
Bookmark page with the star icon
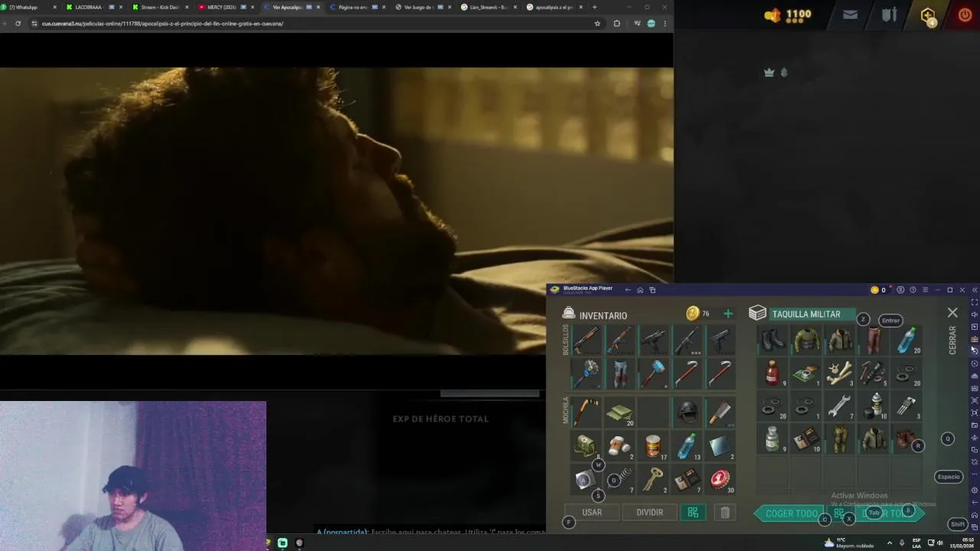click(x=597, y=24)
